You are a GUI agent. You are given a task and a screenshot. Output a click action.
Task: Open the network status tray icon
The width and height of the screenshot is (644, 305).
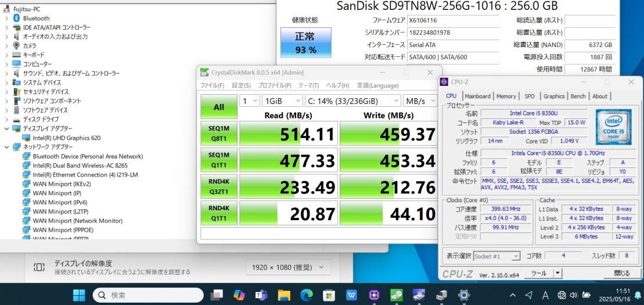[562, 295]
